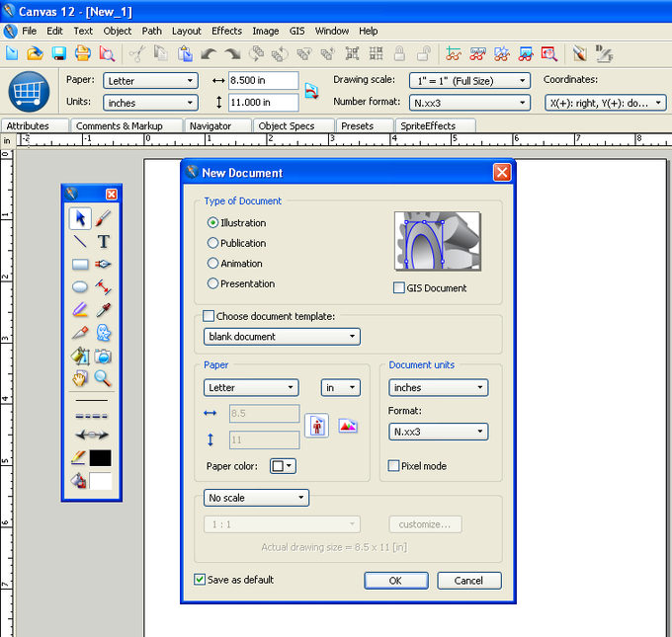Select the Hand pan tool in toolbox
Image resolution: width=672 pixels, height=637 pixels.
pos(80,378)
